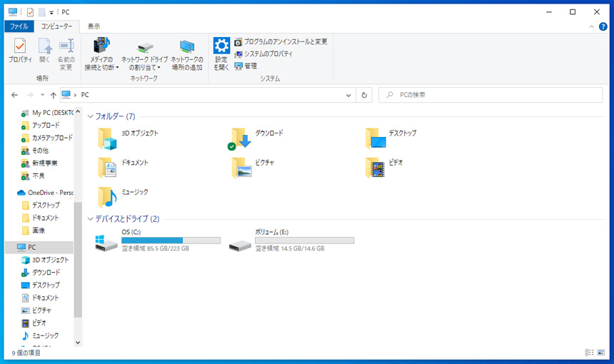Collapse the フォルダー (7) group
The width and height of the screenshot is (614, 364).
pyautogui.click(x=90, y=116)
